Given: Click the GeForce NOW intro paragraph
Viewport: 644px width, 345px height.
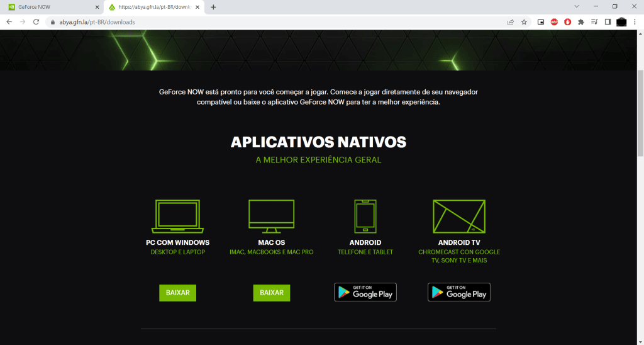Looking at the screenshot, I should [x=318, y=97].
